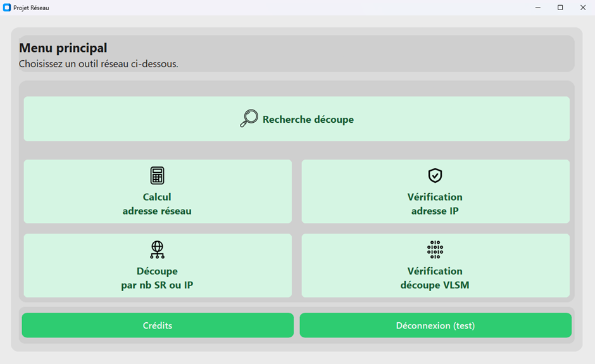595x364 pixels.
Task: Click empty title bar area beside window title
Action: pos(285,8)
